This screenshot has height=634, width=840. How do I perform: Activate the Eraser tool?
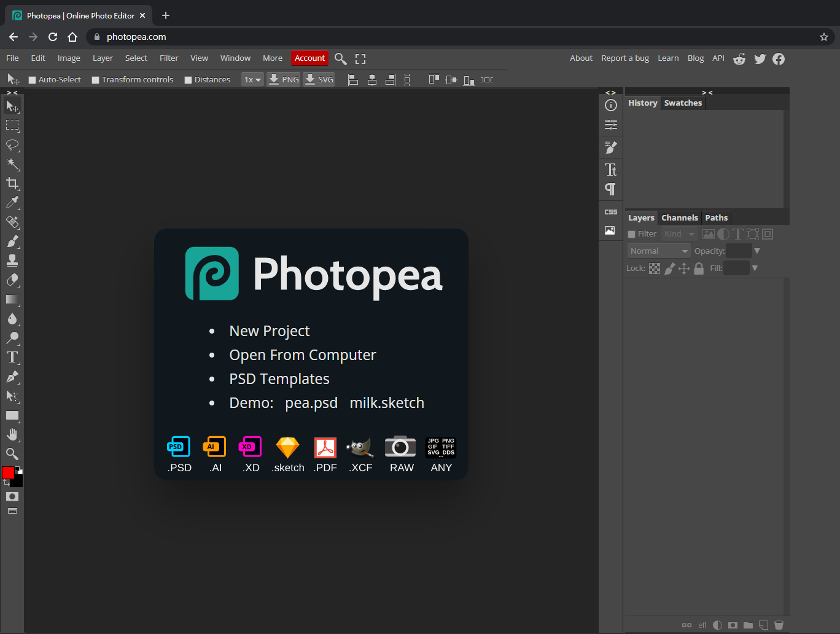pyautogui.click(x=12, y=280)
